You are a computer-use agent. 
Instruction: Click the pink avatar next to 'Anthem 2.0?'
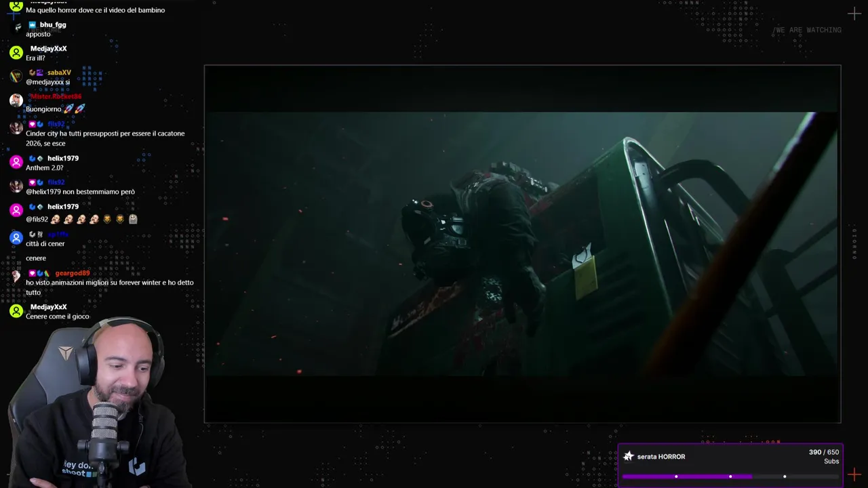[x=16, y=162]
